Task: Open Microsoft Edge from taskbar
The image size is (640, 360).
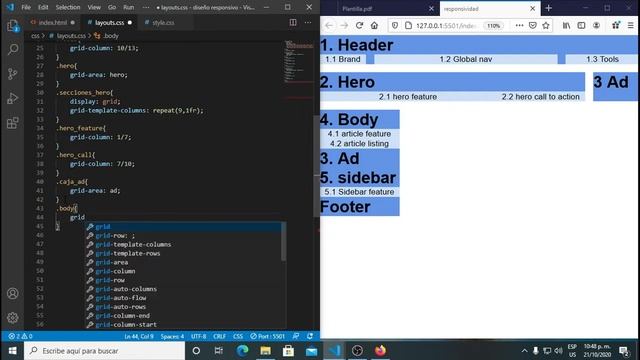Action: point(242,351)
